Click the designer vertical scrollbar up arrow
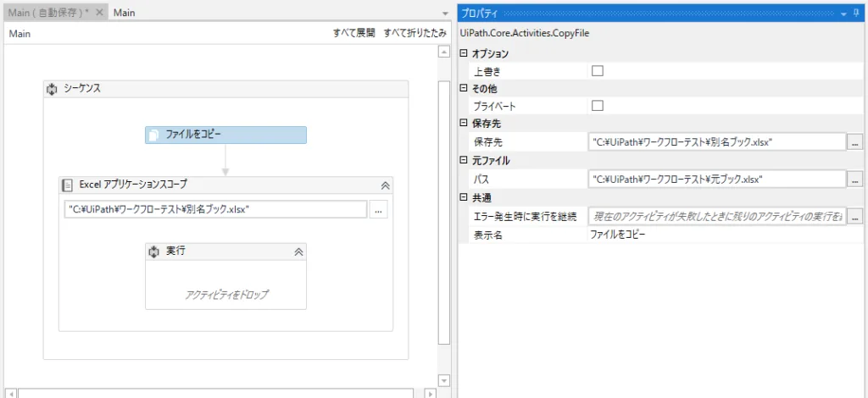Screen dimensions: 868x398 (444, 52)
